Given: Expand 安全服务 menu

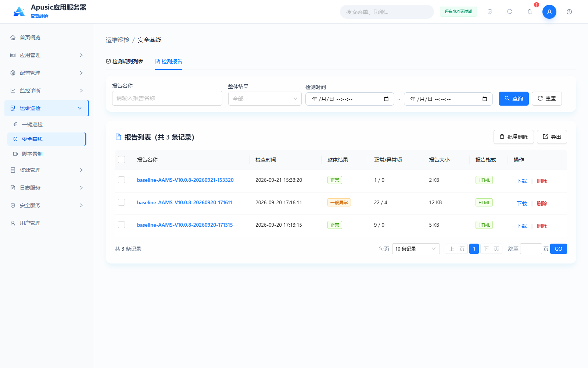Looking at the screenshot, I should tap(47, 205).
